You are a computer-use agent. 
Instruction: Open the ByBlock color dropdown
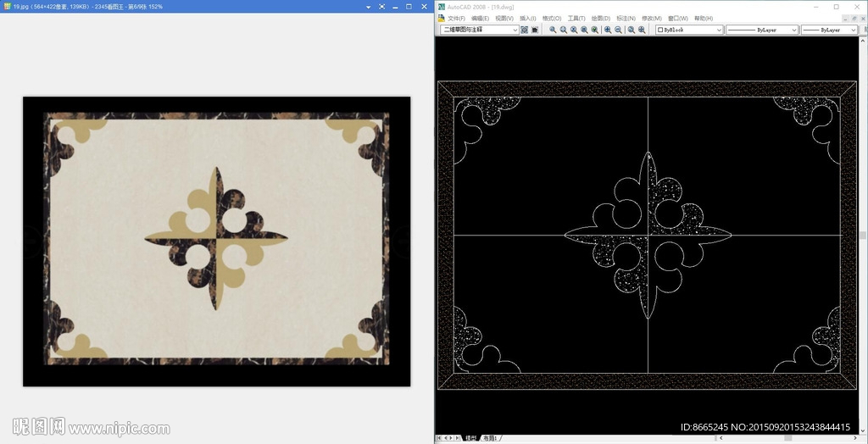[719, 30]
